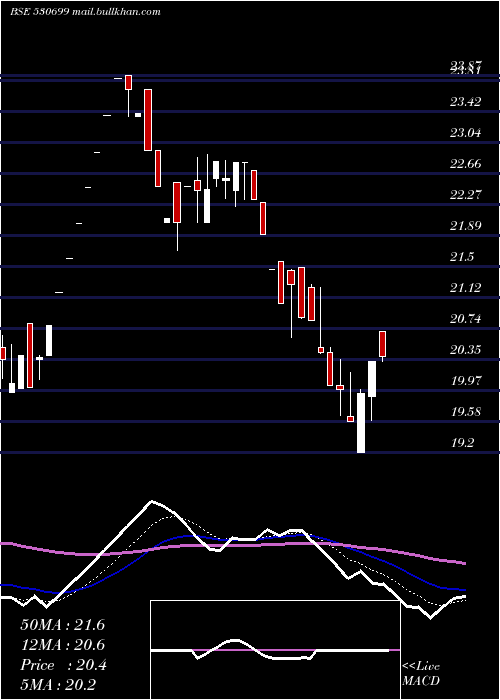Click the white MACD line inside the inset box

pyautogui.click(x=270, y=650)
